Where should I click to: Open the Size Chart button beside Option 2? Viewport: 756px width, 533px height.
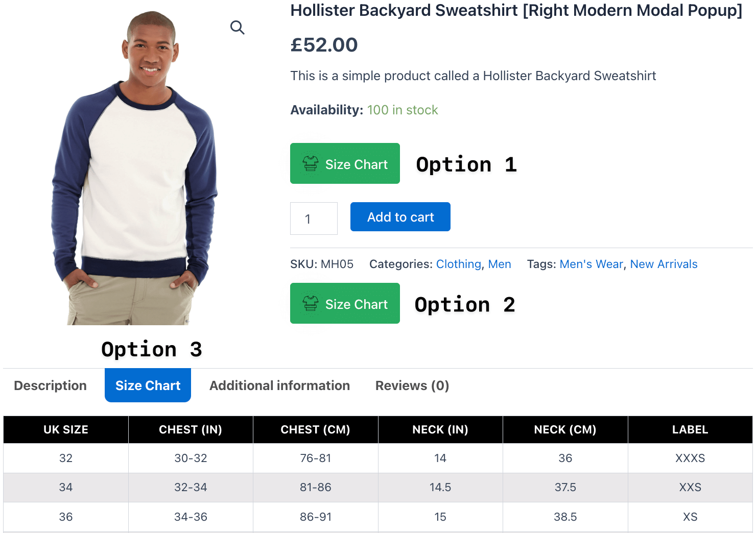coord(345,303)
